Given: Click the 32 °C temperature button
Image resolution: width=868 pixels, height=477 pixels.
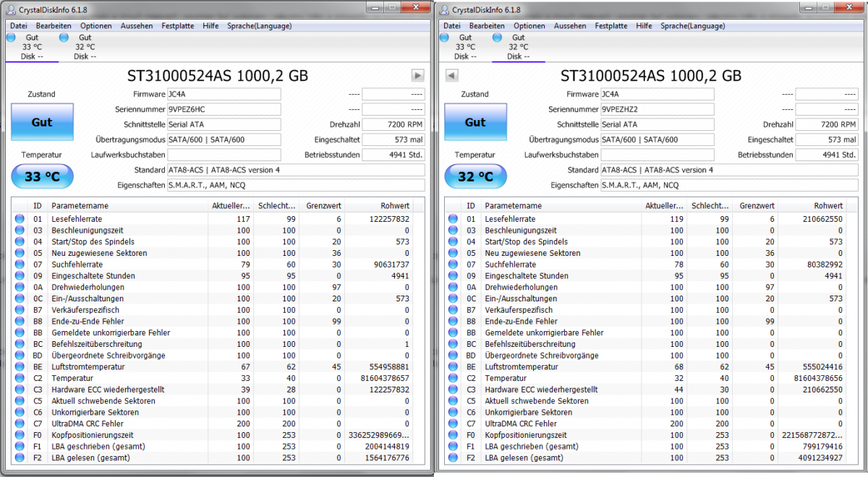Looking at the screenshot, I should [475, 176].
